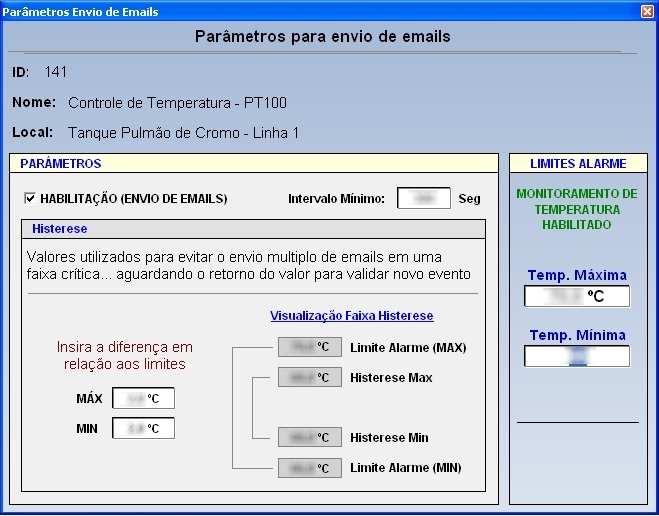Click the Histerese section header
The height and width of the screenshot is (516, 659).
253,229
